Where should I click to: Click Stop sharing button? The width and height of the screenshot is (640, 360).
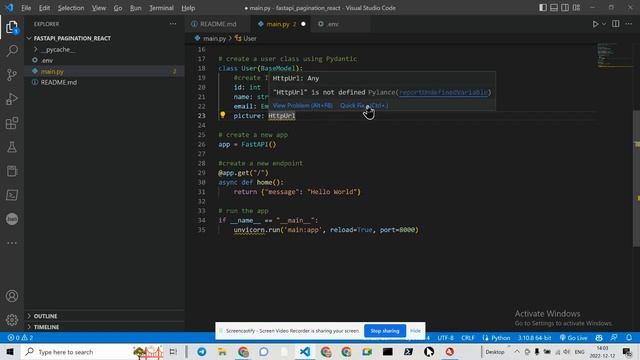(x=384, y=331)
